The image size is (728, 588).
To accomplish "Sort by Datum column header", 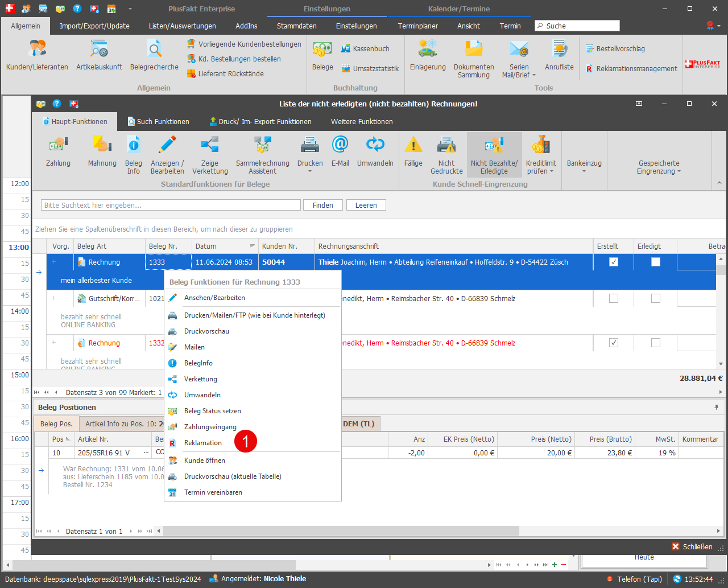I will click(225, 246).
